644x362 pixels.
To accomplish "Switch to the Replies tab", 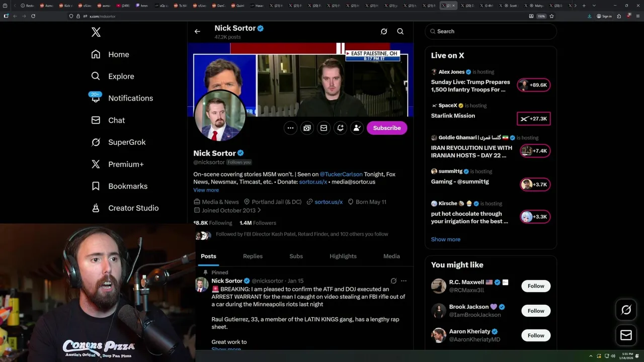I will [x=253, y=256].
